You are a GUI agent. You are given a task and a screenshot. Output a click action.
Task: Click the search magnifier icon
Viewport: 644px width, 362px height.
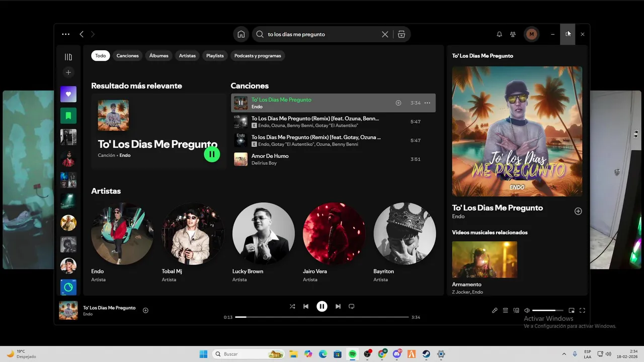(260, 34)
